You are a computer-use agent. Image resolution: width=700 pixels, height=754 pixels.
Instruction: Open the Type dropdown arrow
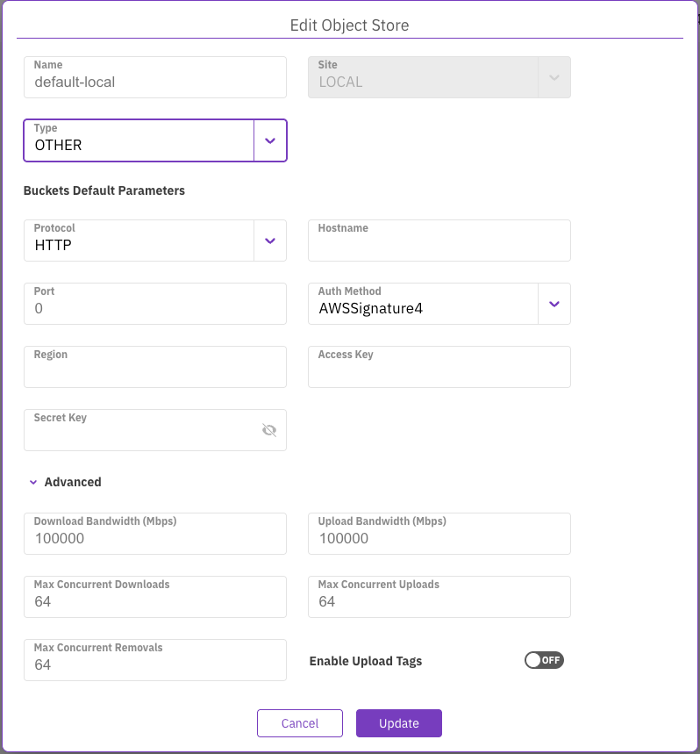[x=270, y=141]
